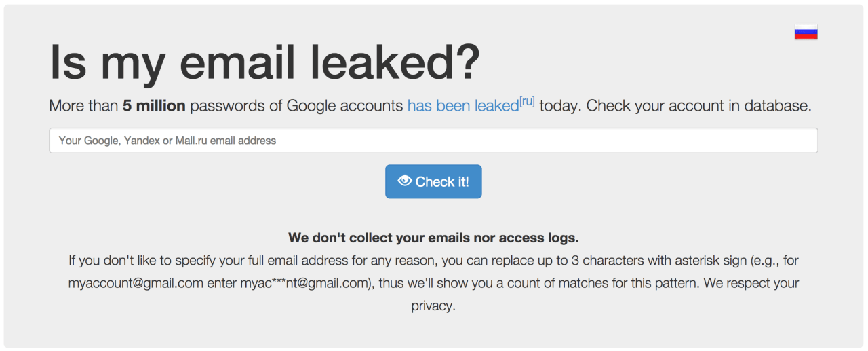This screenshot has width=868, height=351.
Task: Open the "has been leaked" link
Action: pos(462,106)
